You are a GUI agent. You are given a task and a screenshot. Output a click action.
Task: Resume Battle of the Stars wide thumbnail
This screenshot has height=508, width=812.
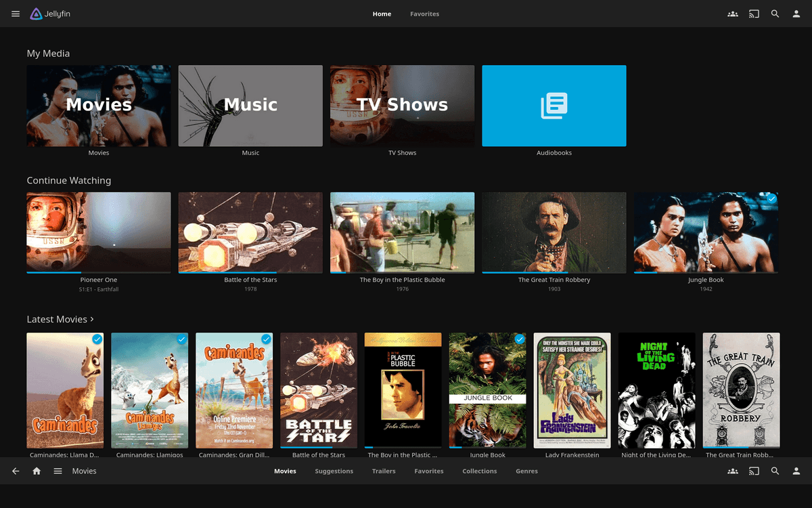(250, 232)
